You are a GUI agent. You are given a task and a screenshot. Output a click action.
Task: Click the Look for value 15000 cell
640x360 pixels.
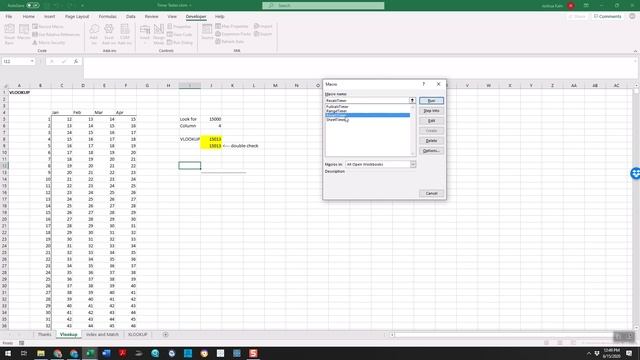tap(211, 119)
